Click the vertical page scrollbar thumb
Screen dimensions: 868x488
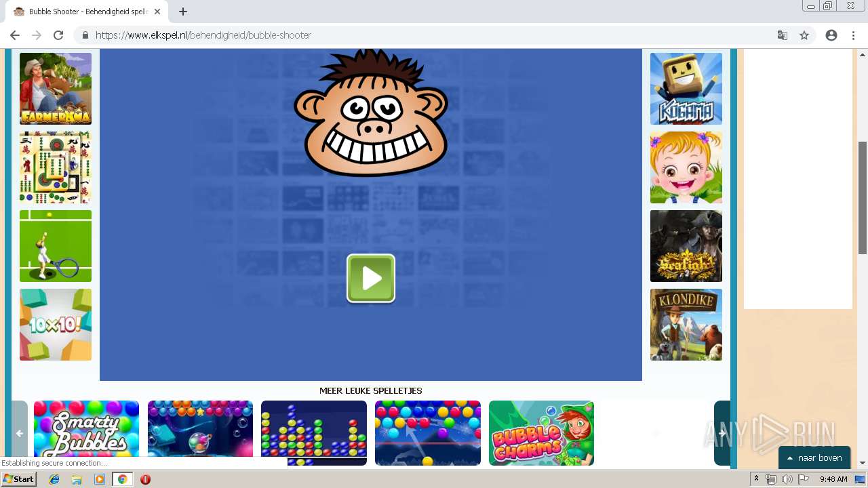coord(863,197)
